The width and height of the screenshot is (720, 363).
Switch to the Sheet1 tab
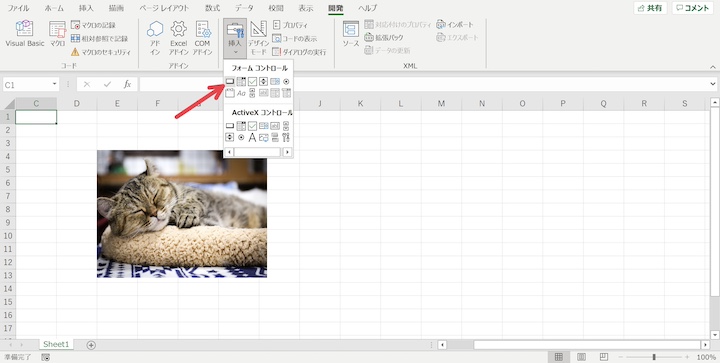[56, 344]
